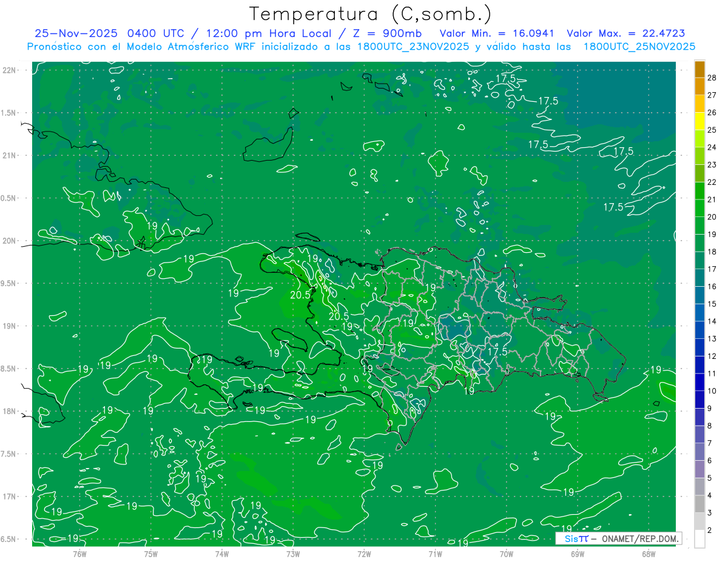The width and height of the screenshot is (728, 562).
Task: Click the "22" label on the color scale
Action: pos(712,182)
